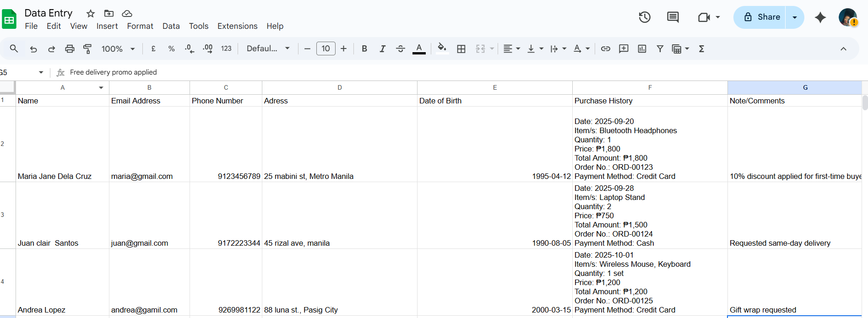The height and width of the screenshot is (318, 868).
Task: Insert a link using the toolbar
Action: (x=605, y=49)
